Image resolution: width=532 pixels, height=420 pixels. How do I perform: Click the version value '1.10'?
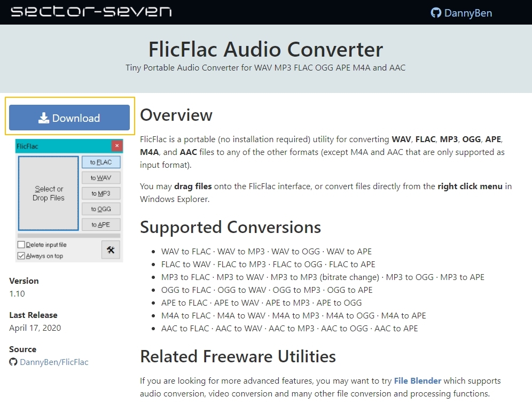pyautogui.click(x=17, y=294)
